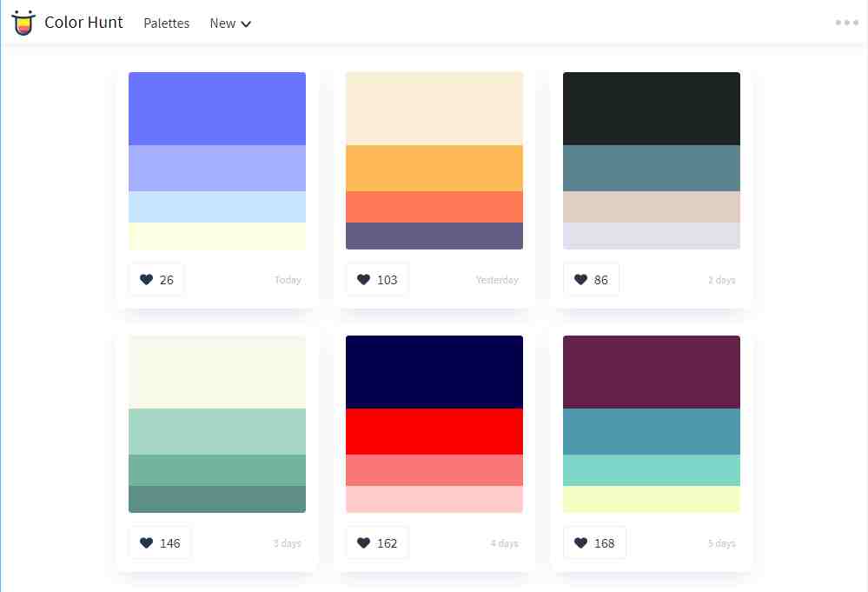Choose plum swatch in 168-likes palette
The width and height of the screenshot is (868, 592).
(x=652, y=372)
